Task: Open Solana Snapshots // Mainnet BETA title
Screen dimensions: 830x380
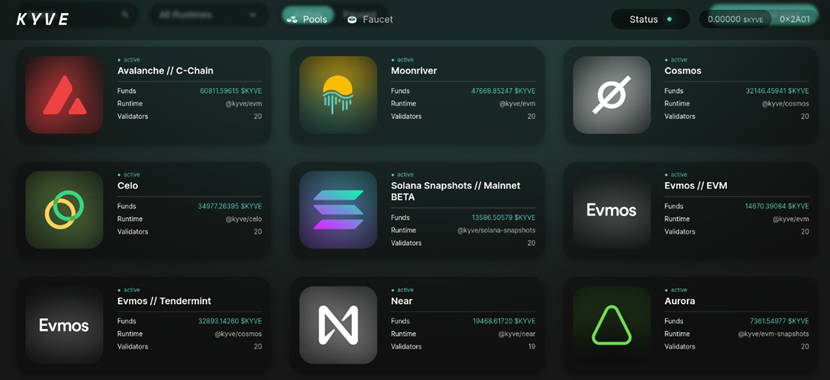Action: point(456,191)
